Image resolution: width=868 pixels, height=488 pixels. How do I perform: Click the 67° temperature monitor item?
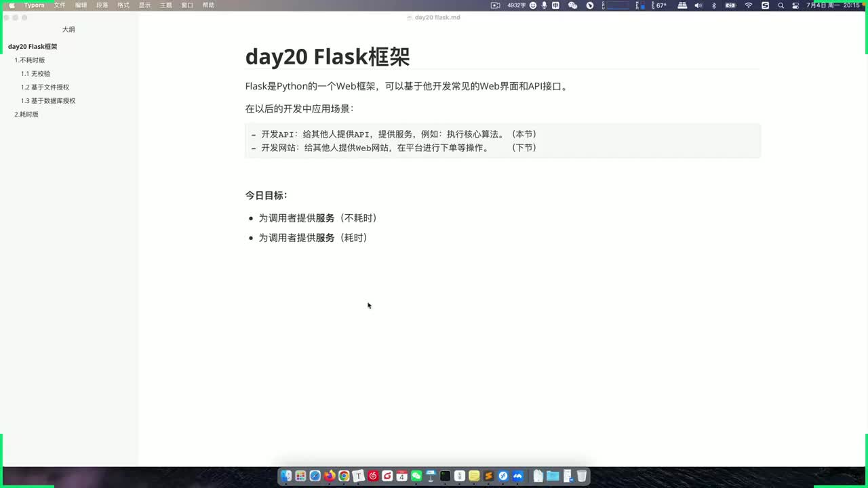660,5
